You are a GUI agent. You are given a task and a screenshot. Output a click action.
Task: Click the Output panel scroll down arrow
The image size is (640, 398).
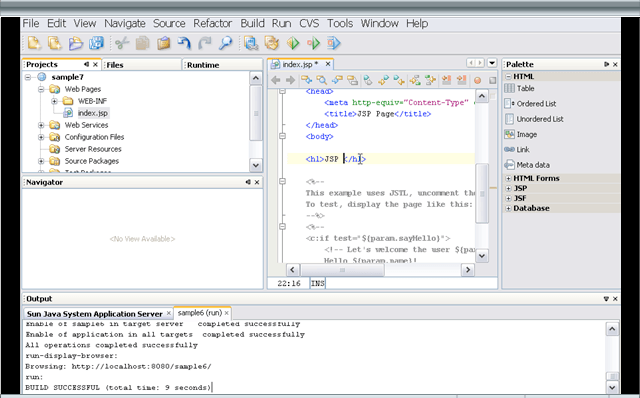click(x=612, y=387)
